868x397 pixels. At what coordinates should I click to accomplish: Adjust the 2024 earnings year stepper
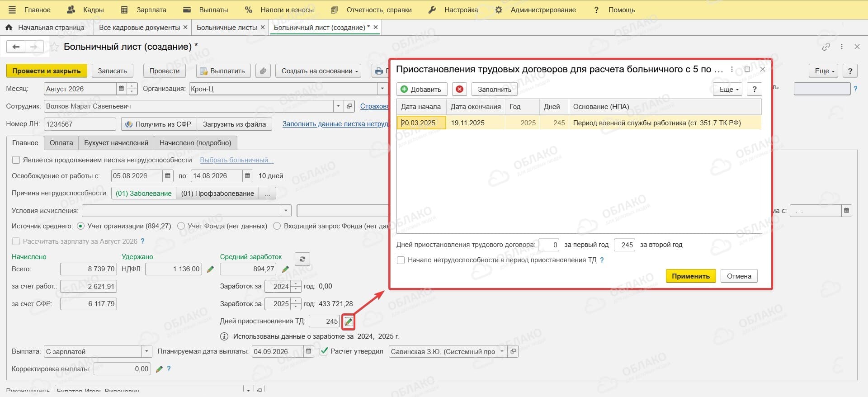pyautogui.click(x=296, y=286)
